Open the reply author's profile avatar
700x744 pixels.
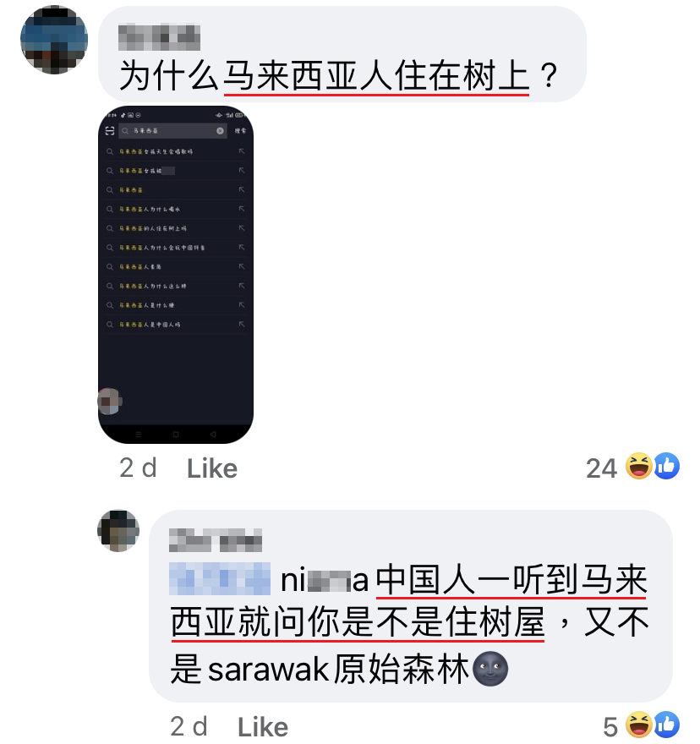pyautogui.click(x=118, y=530)
